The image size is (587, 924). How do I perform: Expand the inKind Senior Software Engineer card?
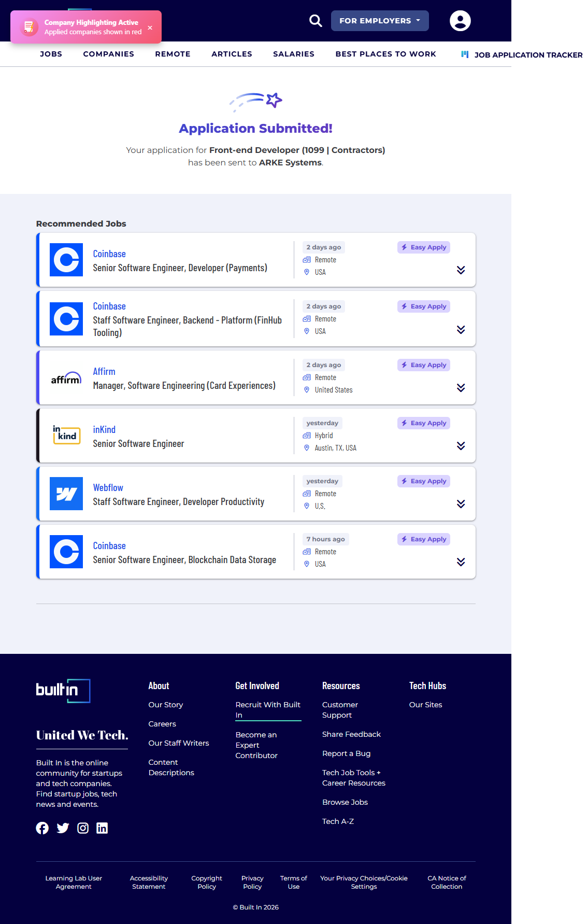[461, 446]
